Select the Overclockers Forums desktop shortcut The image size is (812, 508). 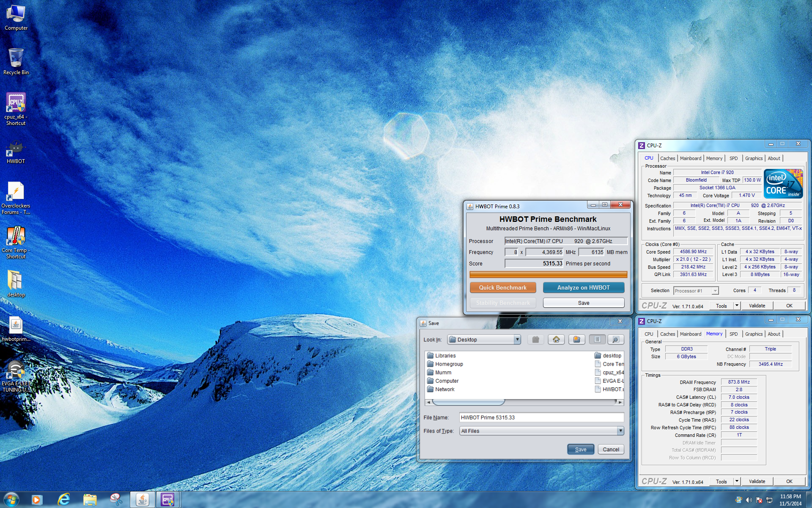(x=16, y=198)
